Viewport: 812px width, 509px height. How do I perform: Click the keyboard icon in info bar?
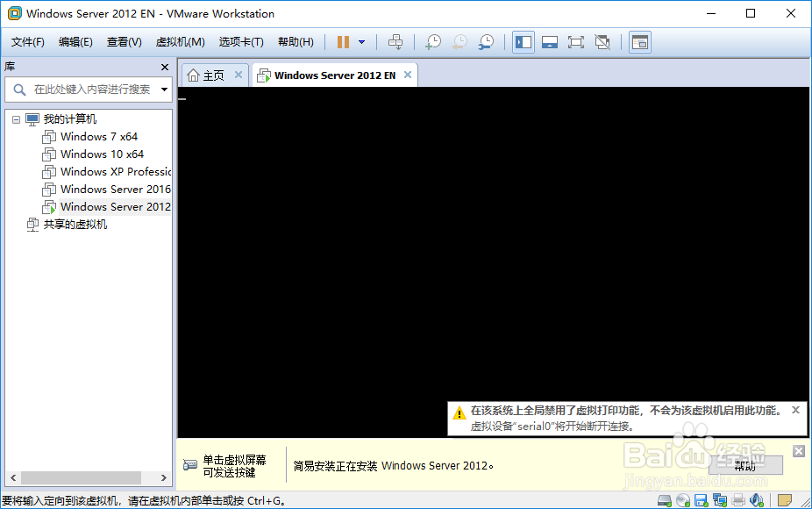click(190, 465)
